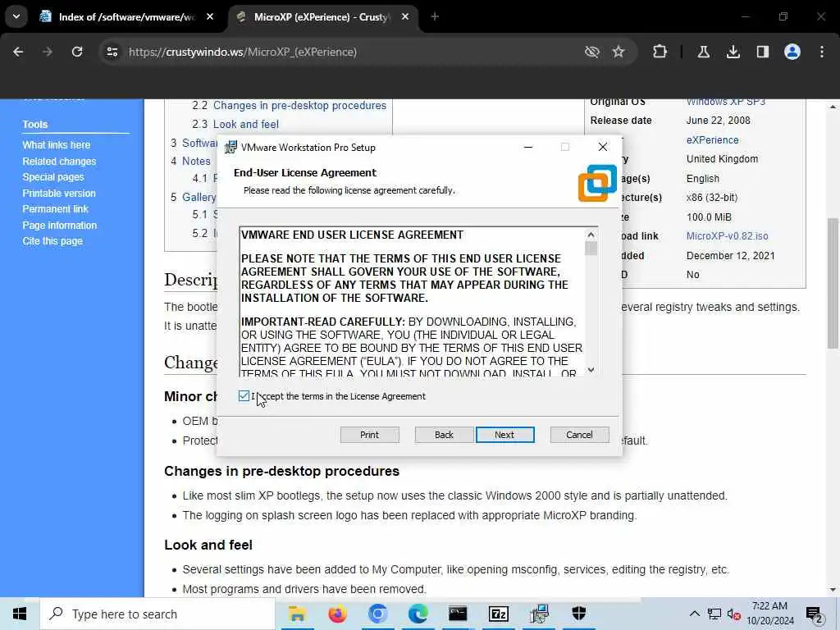This screenshot has width=840, height=630.
Task: Click the browser address bar URL
Action: 243,52
